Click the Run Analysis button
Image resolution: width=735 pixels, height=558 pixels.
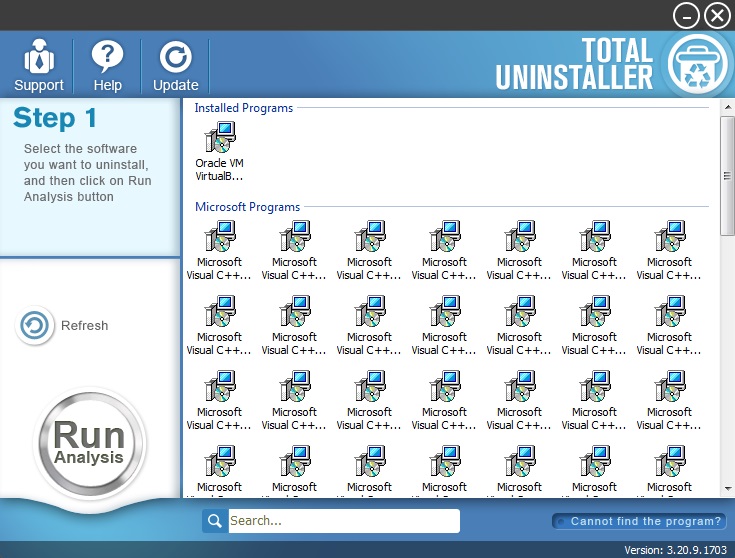(90, 443)
